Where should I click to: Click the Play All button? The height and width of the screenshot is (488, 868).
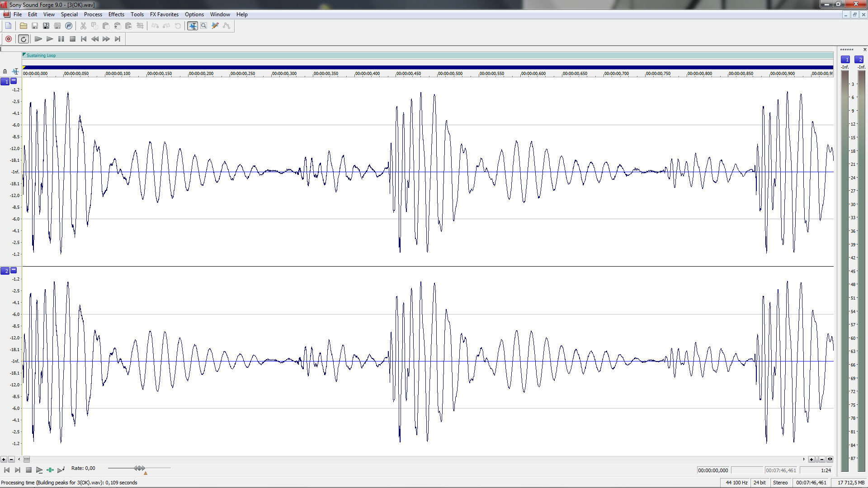point(38,39)
